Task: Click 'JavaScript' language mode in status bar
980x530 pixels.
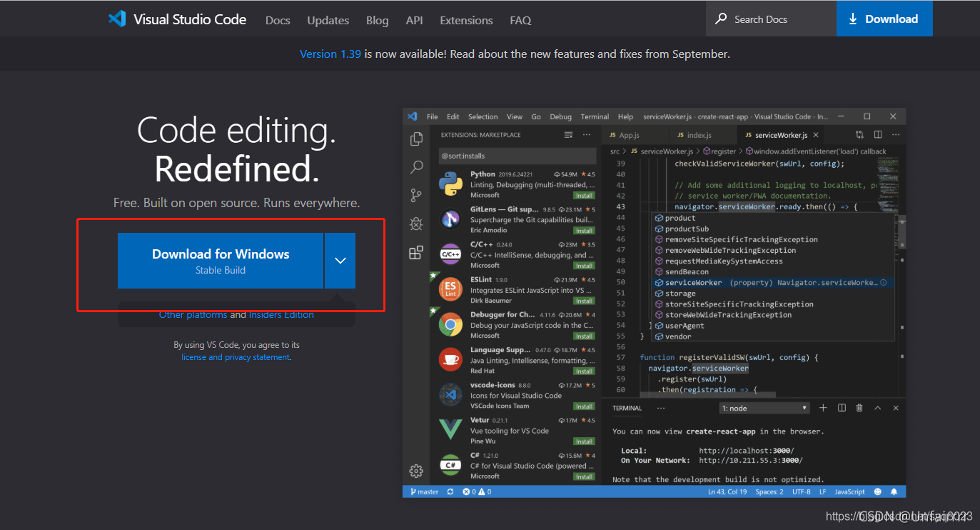Action: click(850, 491)
